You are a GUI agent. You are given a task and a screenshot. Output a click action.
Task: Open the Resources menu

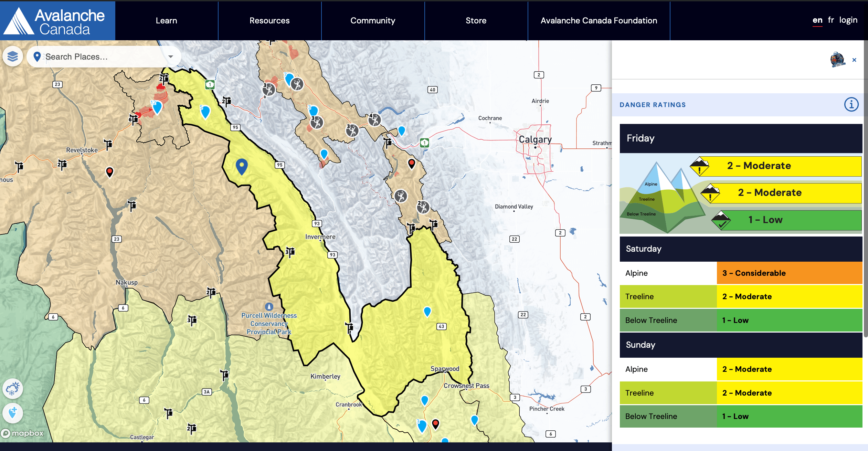[x=269, y=21]
